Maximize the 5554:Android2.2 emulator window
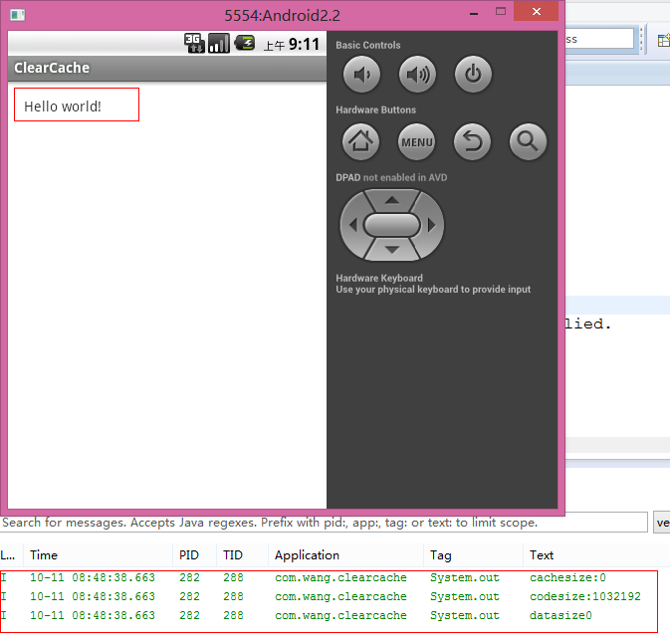This screenshot has width=670, height=644. tap(501, 12)
